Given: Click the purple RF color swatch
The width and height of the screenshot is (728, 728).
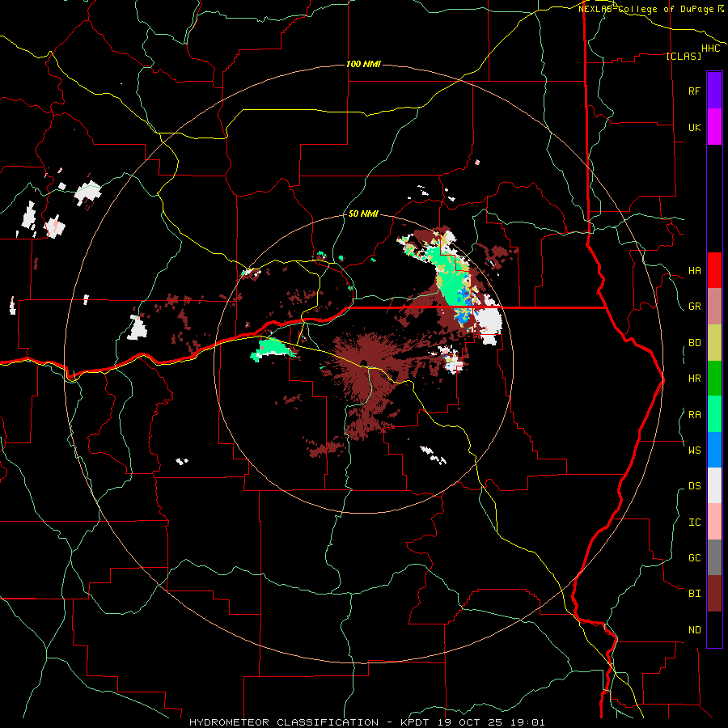Looking at the screenshot, I should point(714,91).
